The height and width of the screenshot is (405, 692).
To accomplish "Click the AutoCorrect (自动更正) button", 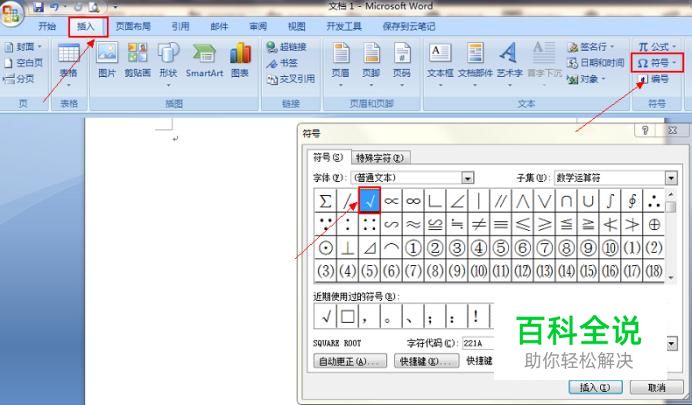I will [350, 361].
